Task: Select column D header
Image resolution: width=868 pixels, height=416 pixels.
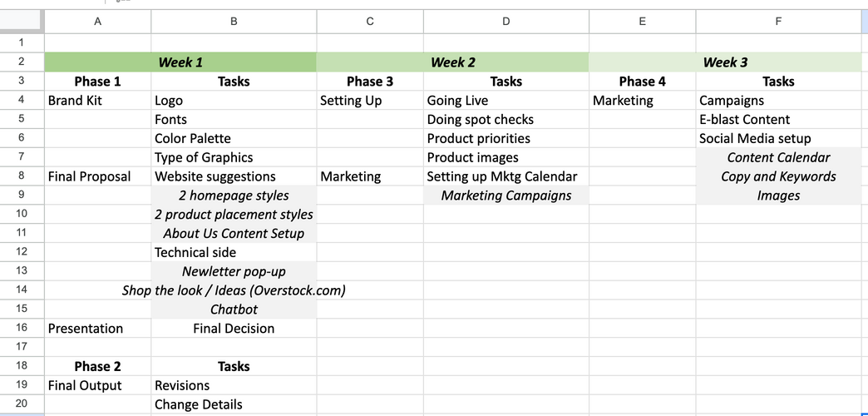Action: click(x=506, y=22)
